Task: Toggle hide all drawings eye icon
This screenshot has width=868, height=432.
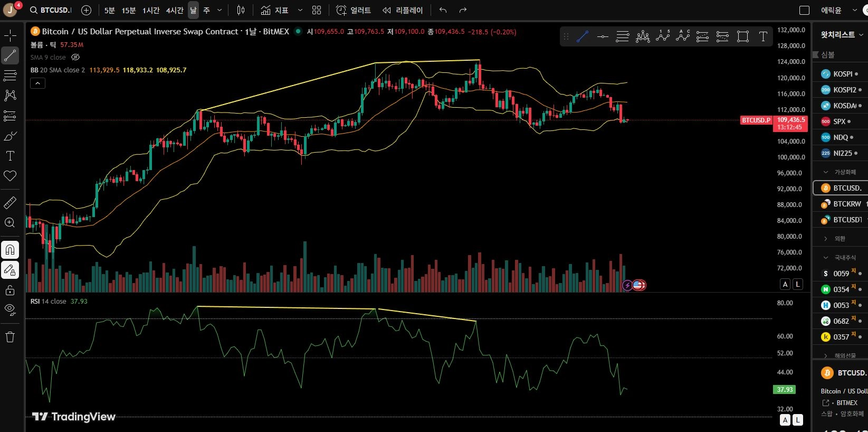Action: pyautogui.click(x=10, y=310)
